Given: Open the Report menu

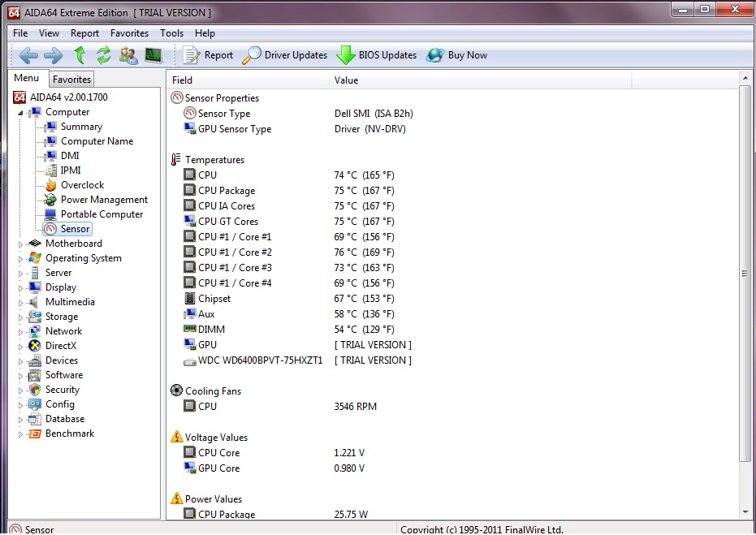Looking at the screenshot, I should [84, 33].
